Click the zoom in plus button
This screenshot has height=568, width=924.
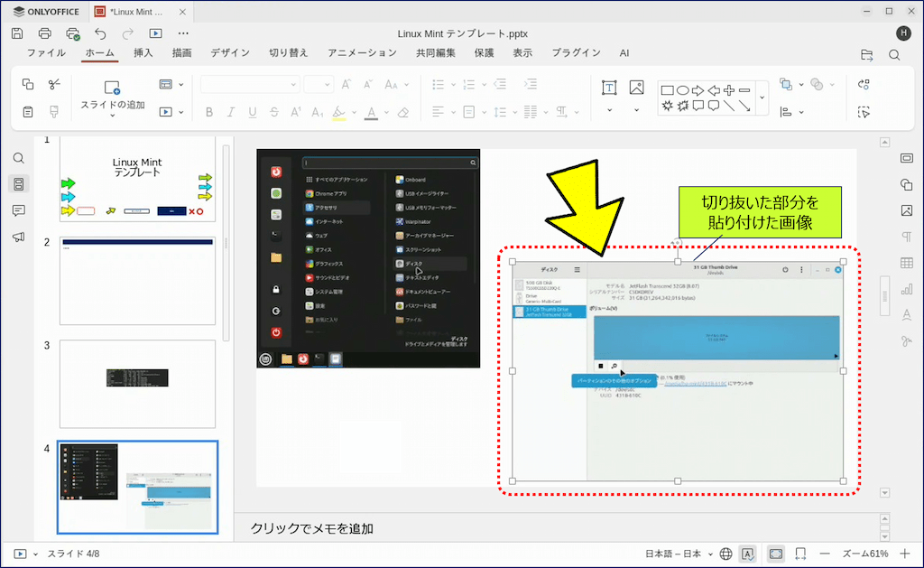[906, 554]
